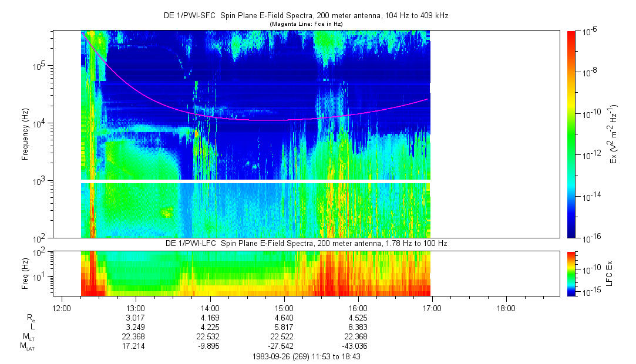The image size is (636, 364).
Task: Click the L value 8.383 under 16:00
Action: (x=358, y=326)
